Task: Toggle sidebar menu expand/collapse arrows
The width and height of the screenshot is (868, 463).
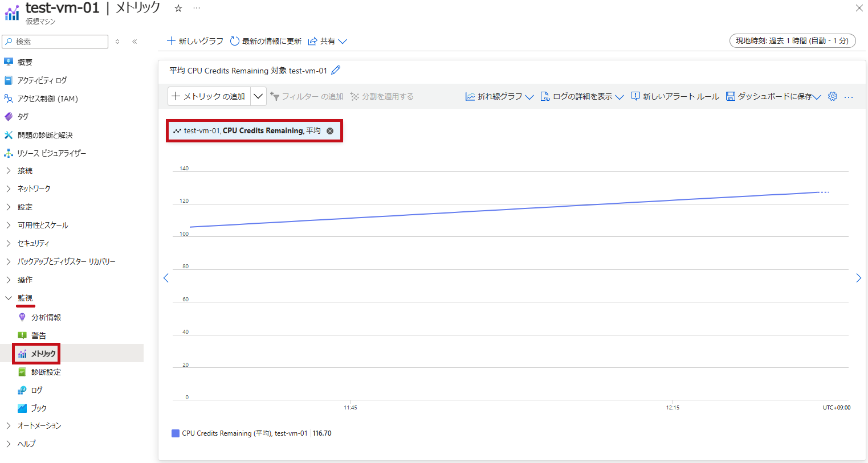Action: (x=117, y=42)
